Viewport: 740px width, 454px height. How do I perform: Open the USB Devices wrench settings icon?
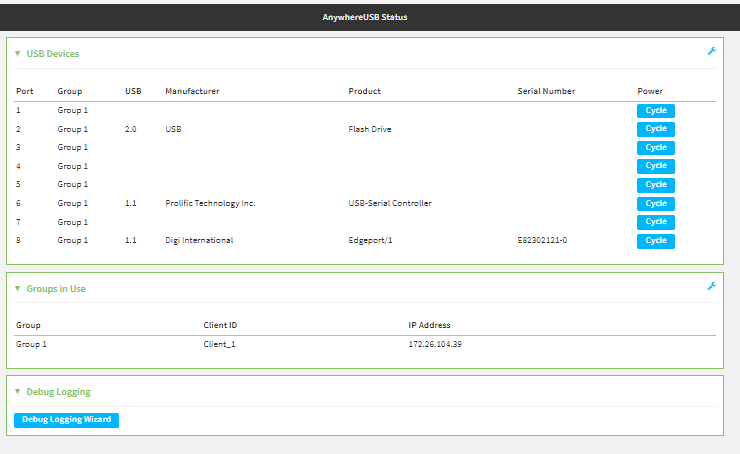tap(712, 51)
